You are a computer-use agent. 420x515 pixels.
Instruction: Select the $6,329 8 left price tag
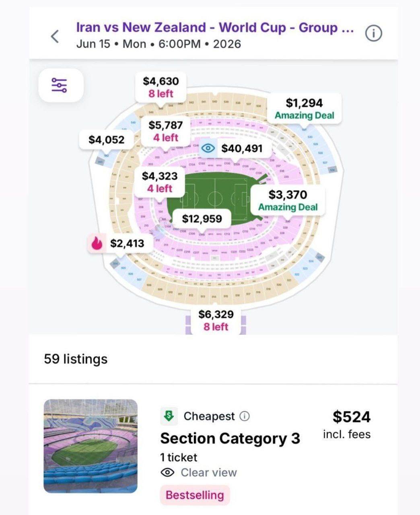click(x=216, y=320)
